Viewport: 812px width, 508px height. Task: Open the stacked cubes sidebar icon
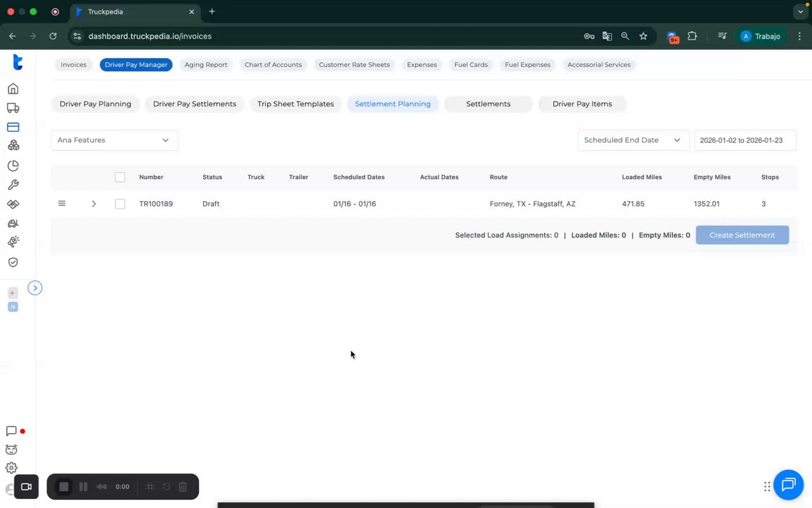click(13, 146)
